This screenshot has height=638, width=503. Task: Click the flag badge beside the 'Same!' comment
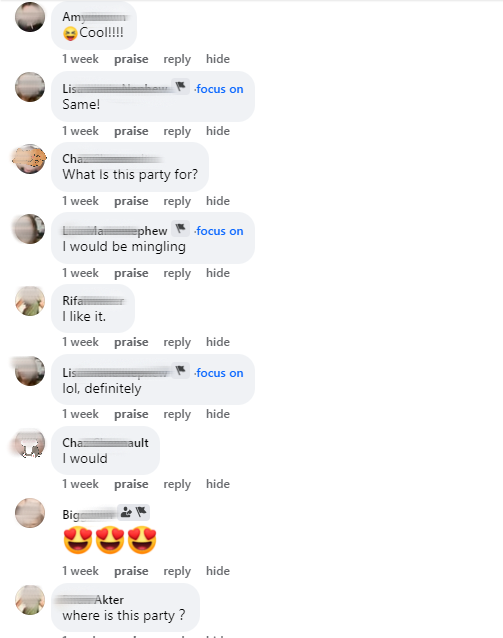point(180,87)
